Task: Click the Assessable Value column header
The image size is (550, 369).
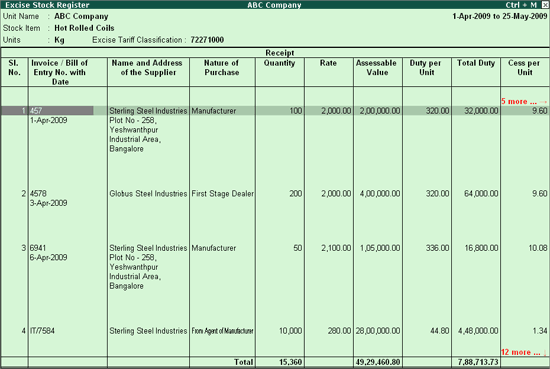Action: (376, 68)
